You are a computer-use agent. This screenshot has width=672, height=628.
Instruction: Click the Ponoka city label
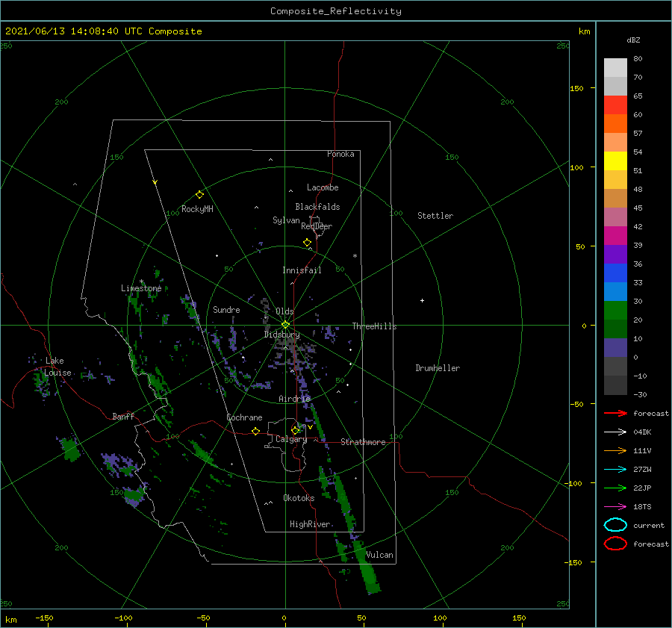[x=340, y=154]
